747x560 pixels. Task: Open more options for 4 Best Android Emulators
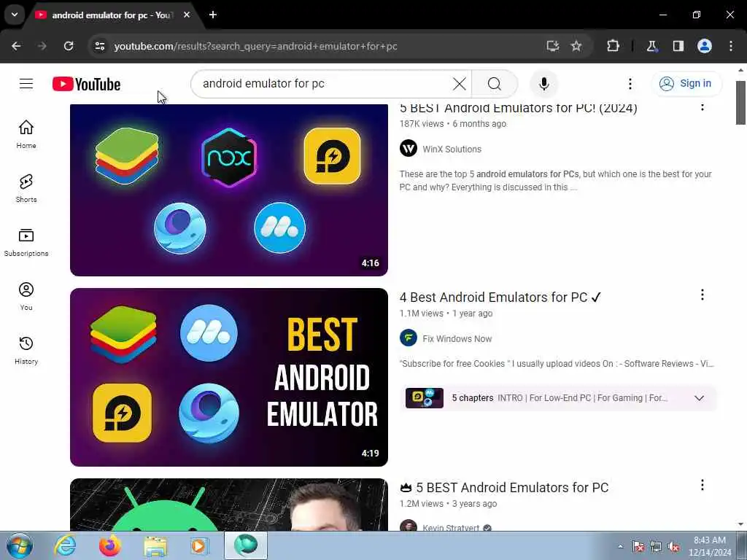coord(703,295)
